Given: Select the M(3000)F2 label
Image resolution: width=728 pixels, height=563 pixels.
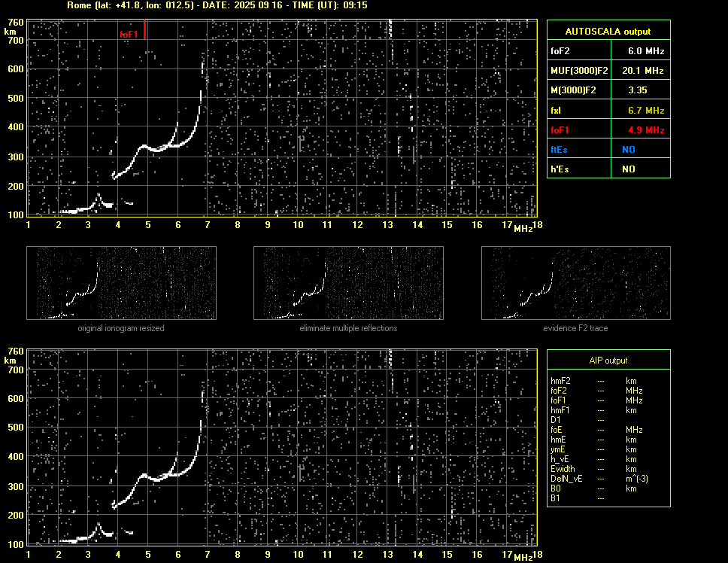Looking at the screenshot, I should (x=573, y=90).
